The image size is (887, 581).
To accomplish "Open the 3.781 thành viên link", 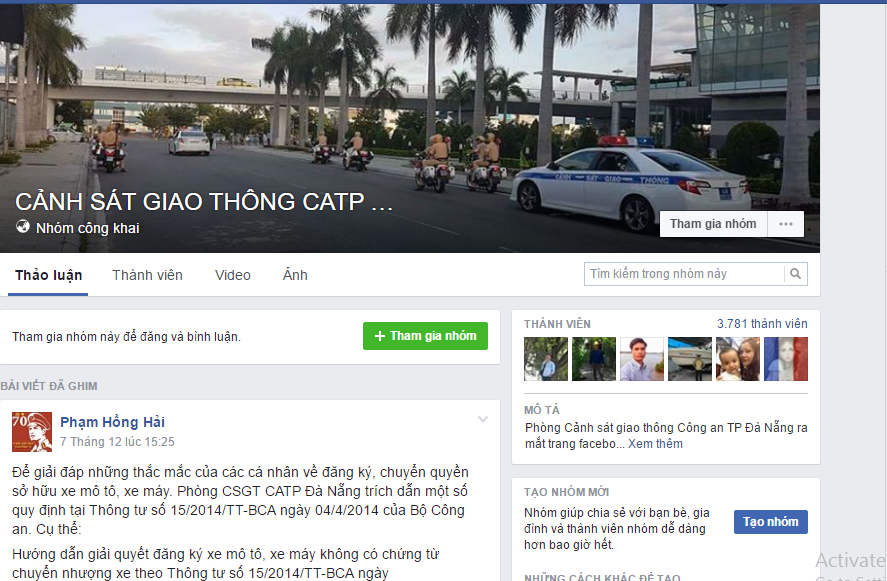I will pyautogui.click(x=762, y=324).
